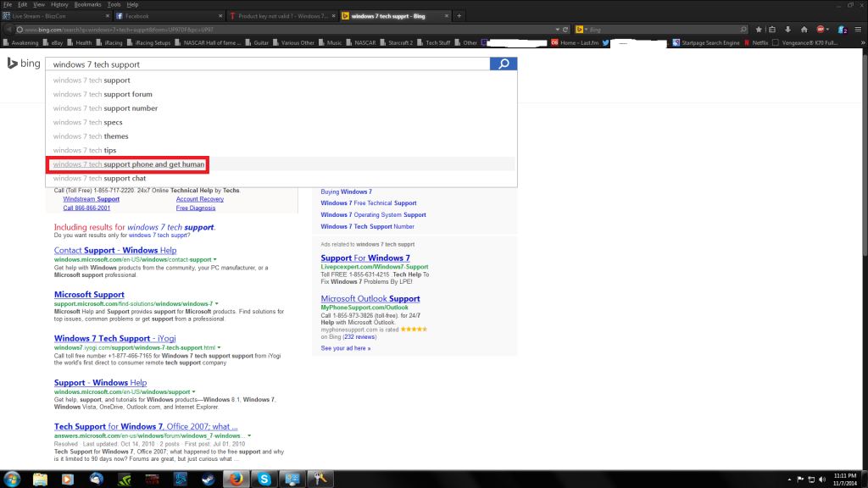Close the Live Stream - BlizzCon tab
The width and height of the screenshot is (868, 488).
[108, 16]
